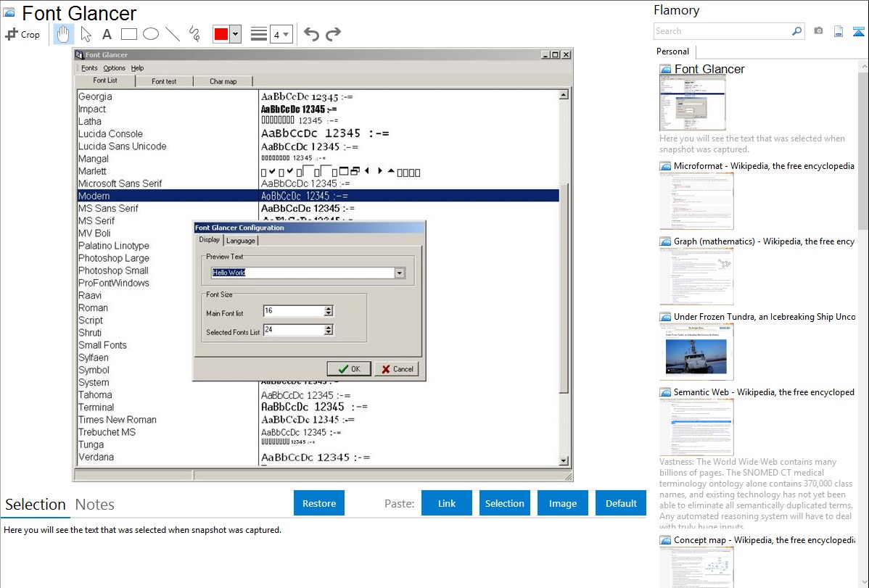Click the Restore button
The width and height of the screenshot is (869, 588).
click(x=319, y=503)
